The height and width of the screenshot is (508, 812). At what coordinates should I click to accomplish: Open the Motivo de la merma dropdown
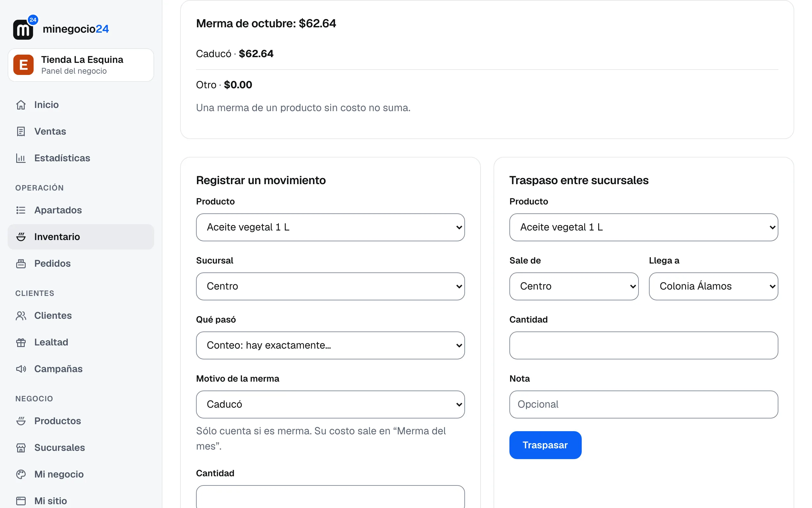[x=330, y=404]
